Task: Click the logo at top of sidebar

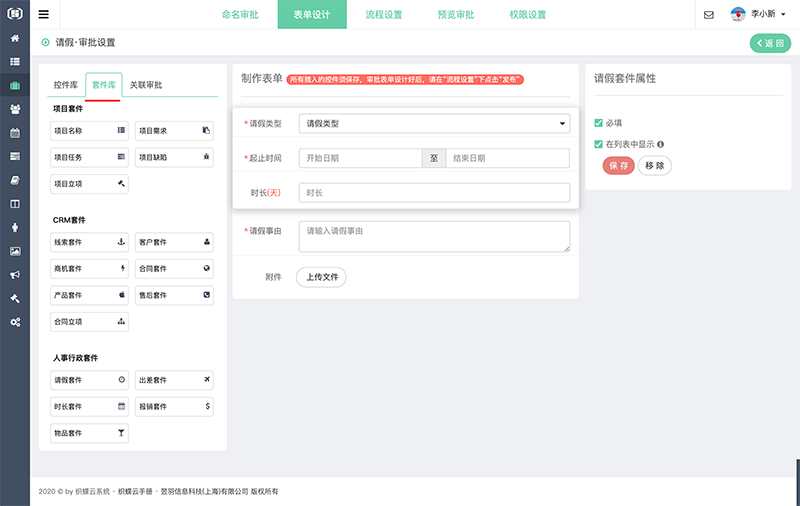Action: pos(15,13)
